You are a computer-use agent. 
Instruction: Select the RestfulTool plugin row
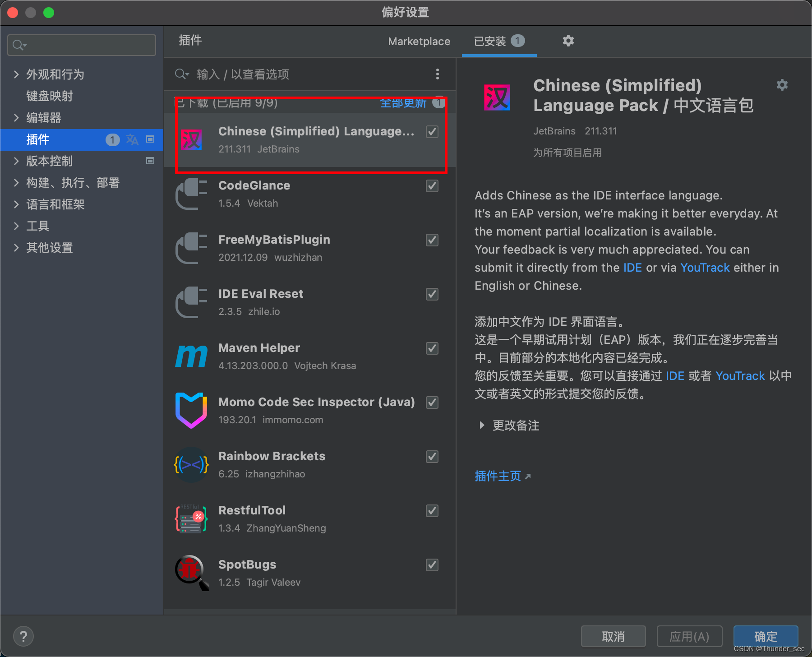pos(310,519)
